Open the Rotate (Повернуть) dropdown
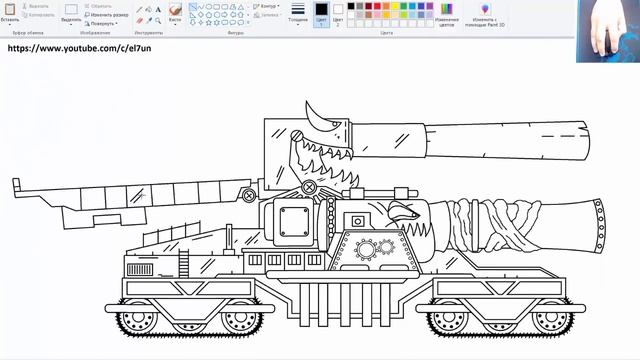The image size is (640, 360). tap(101, 23)
